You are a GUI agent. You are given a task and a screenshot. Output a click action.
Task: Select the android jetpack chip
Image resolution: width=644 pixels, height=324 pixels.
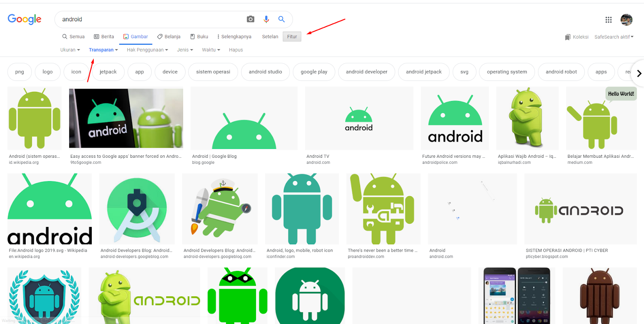pos(423,72)
